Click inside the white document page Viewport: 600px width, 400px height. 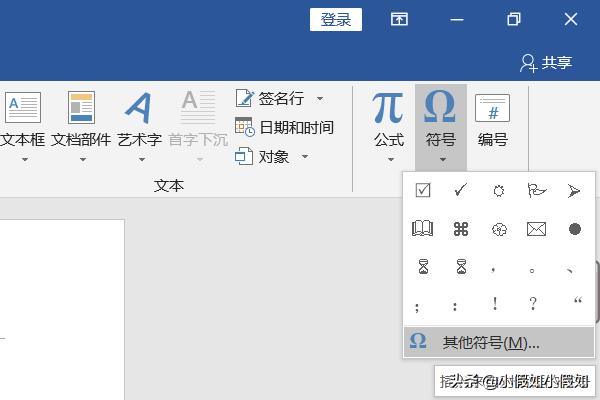[x=61, y=310]
